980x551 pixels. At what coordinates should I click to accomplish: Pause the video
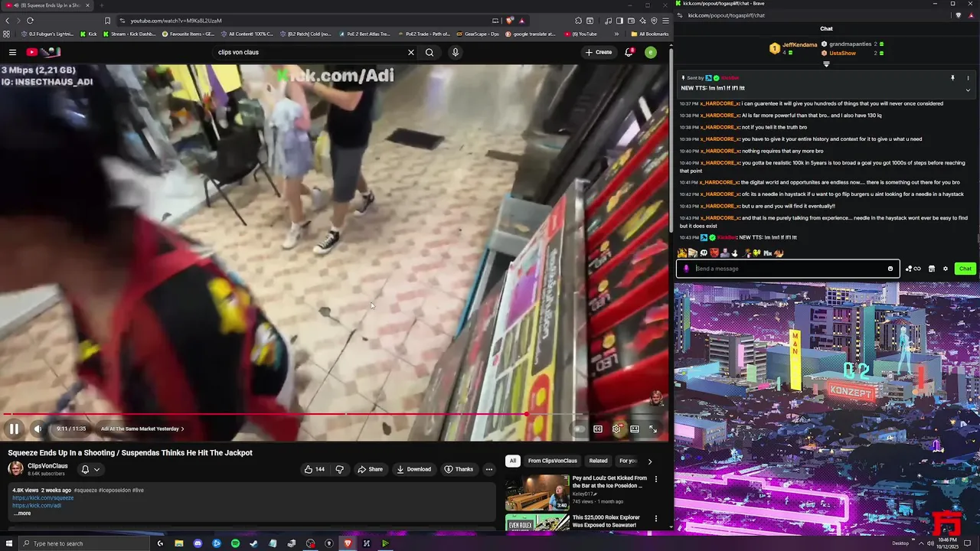tap(14, 429)
